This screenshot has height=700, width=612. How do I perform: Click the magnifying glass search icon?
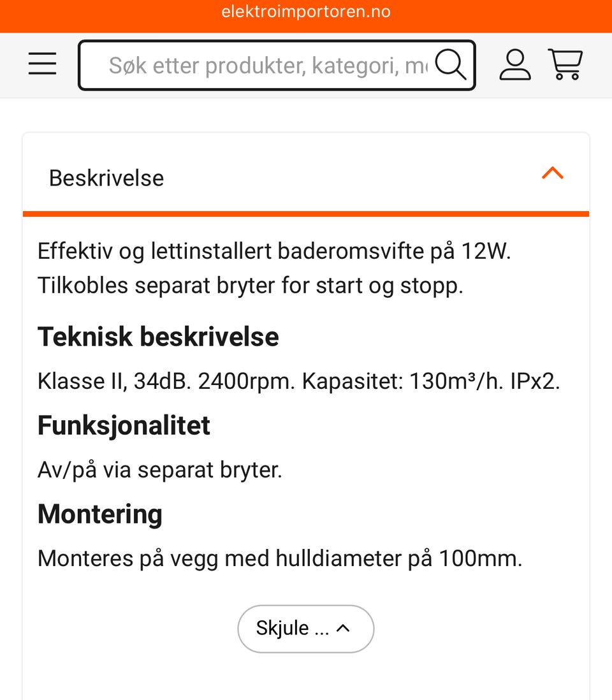click(x=451, y=64)
